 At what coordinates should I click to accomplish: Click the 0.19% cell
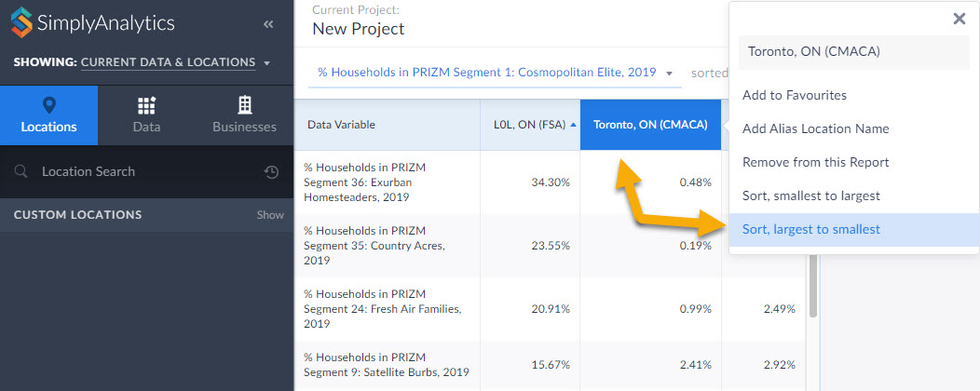coord(696,246)
